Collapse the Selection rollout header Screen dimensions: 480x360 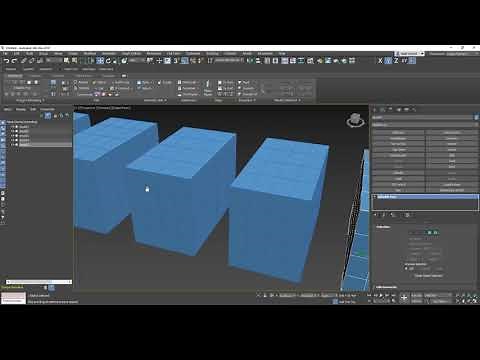click(383, 227)
